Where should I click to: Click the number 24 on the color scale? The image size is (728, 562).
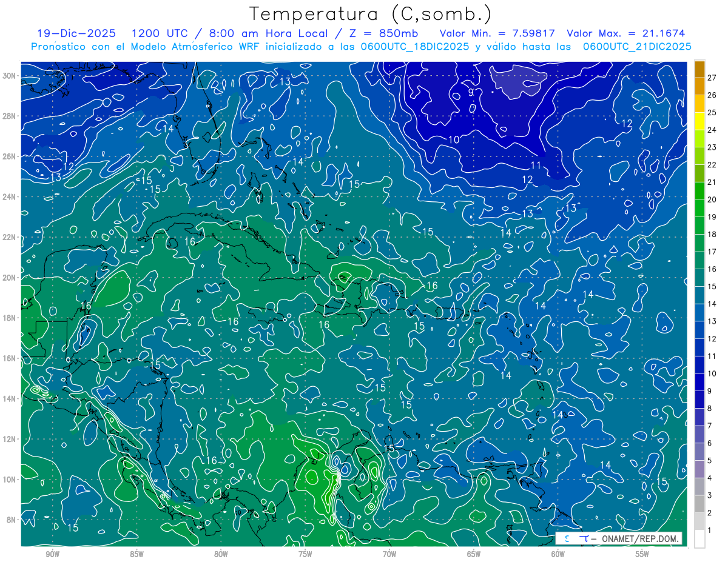pyautogui.click(x=712, y=130)
